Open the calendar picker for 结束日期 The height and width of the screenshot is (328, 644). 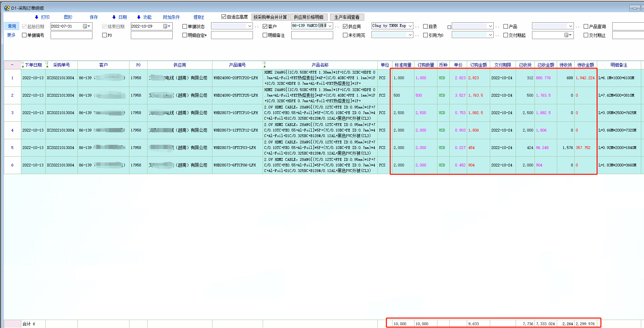pyautogui.click(x=167, y=26)
